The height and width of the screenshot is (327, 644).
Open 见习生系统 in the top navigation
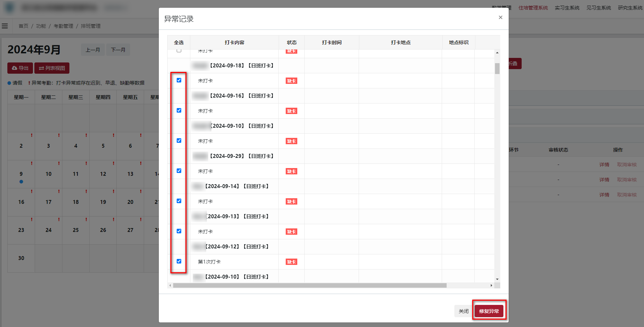[x=598, y=8]
